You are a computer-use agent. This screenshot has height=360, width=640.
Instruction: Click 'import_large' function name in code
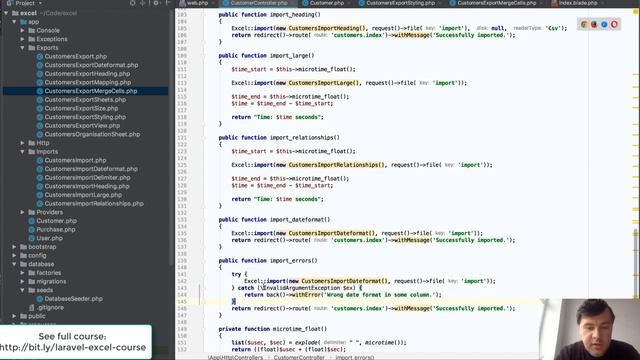click(289, 56)
